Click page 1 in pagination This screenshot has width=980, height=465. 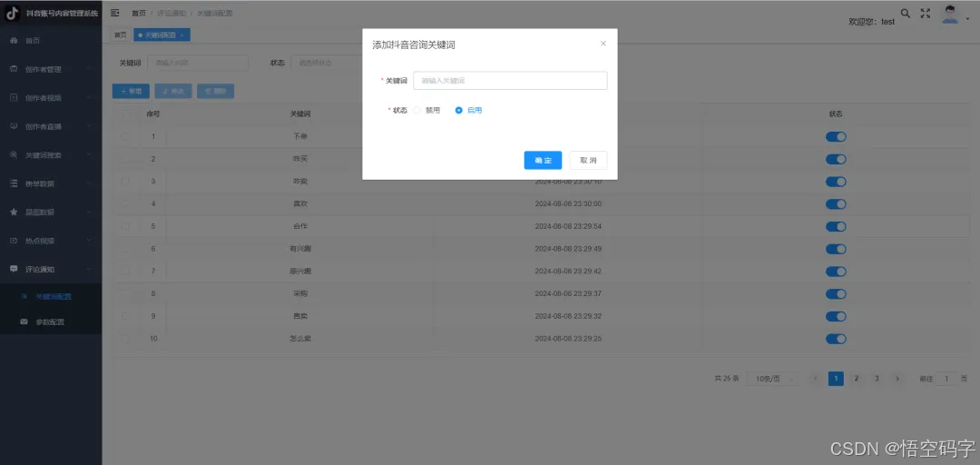[836, 379]
